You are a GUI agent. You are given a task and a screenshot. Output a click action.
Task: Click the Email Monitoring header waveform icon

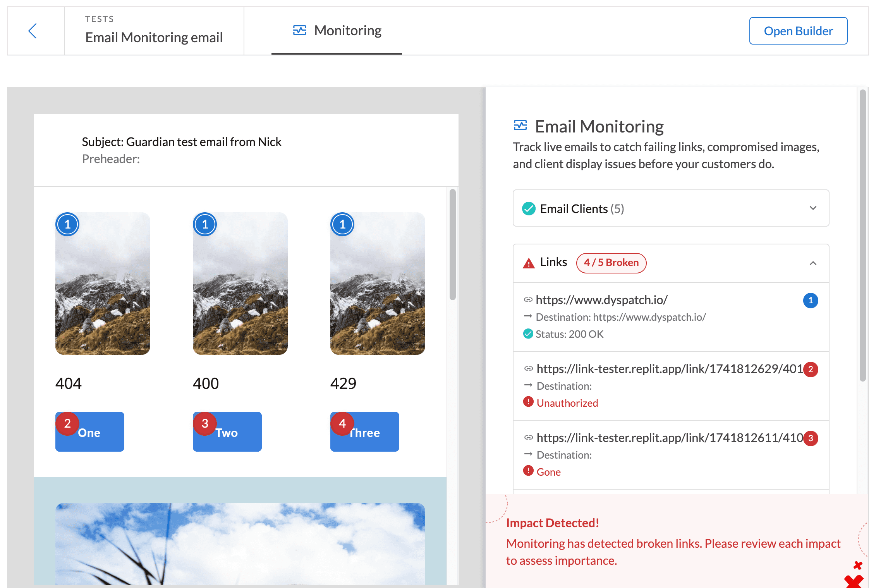tap(520, 125)
